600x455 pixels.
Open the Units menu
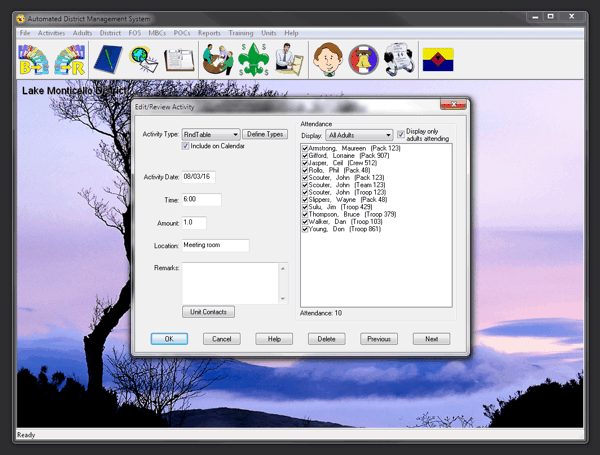[x=269, y=33]
